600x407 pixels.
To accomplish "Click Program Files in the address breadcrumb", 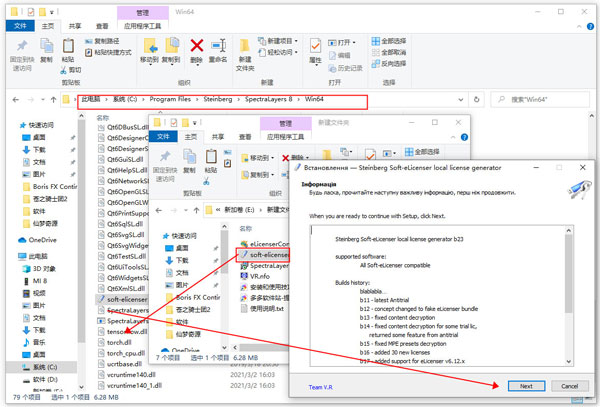I will [x=170, y=99].
